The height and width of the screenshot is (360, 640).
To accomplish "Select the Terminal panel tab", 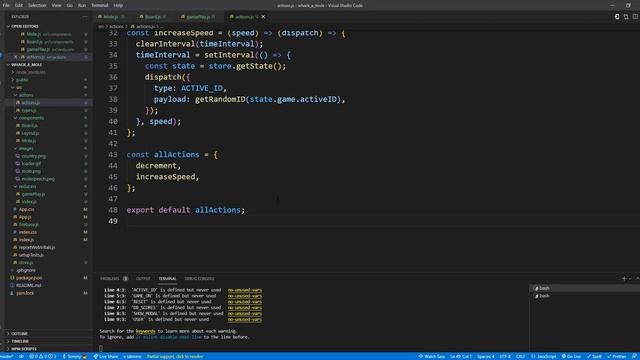I will [167, 279].
